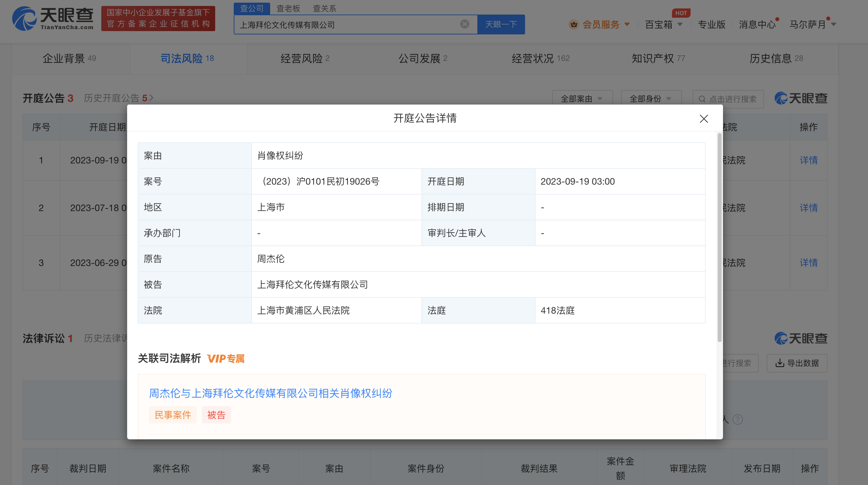Click the TianYanCha logo in header
The width and height of the screenshot is (868, 485).
[x=53, y=19]
